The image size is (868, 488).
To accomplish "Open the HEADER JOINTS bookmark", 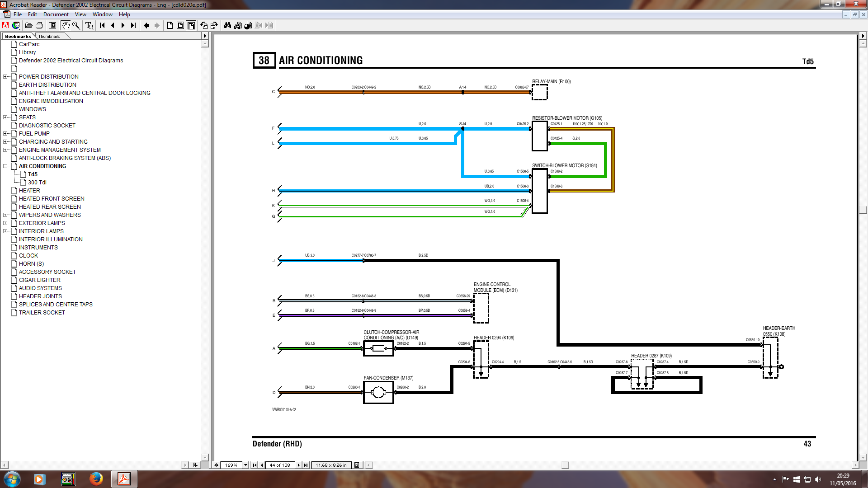I will (40, 296).
